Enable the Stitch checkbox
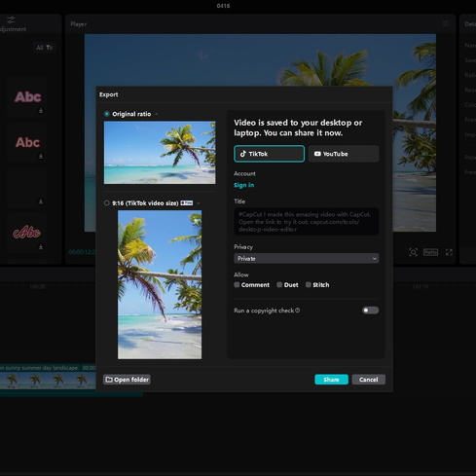The image size is (476, 476). [x=309, y=285]
